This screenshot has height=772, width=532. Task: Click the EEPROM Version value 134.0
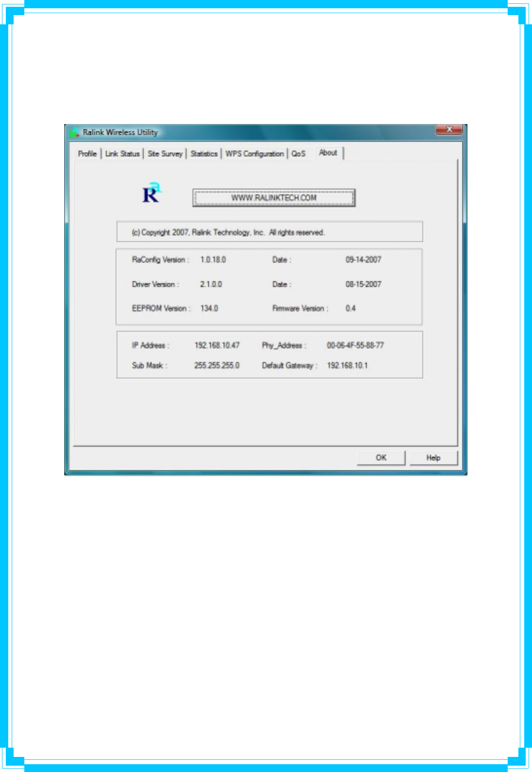(209, 308)
